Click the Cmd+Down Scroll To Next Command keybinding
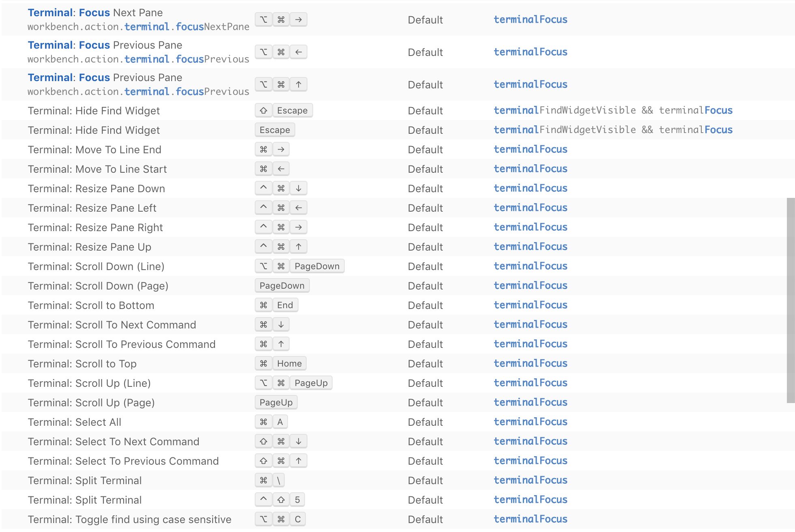The image size is (795, 532). pos(272,325)
